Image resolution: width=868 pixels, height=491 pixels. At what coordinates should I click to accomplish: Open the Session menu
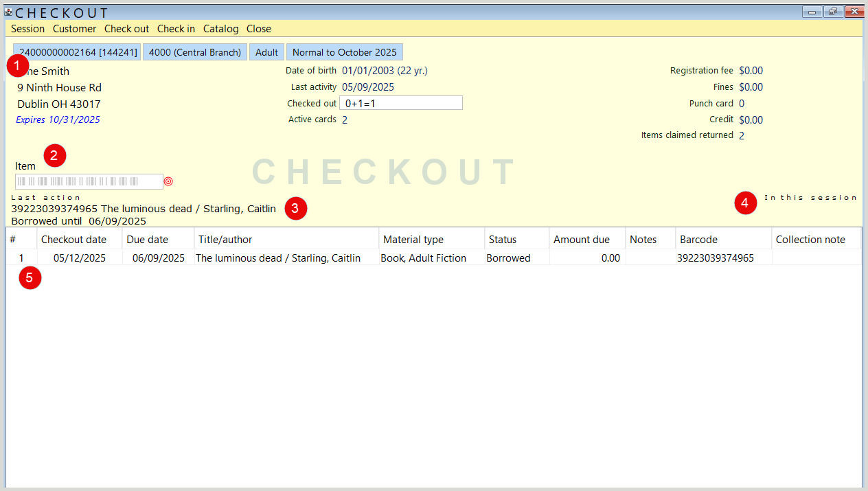(27, 29)
